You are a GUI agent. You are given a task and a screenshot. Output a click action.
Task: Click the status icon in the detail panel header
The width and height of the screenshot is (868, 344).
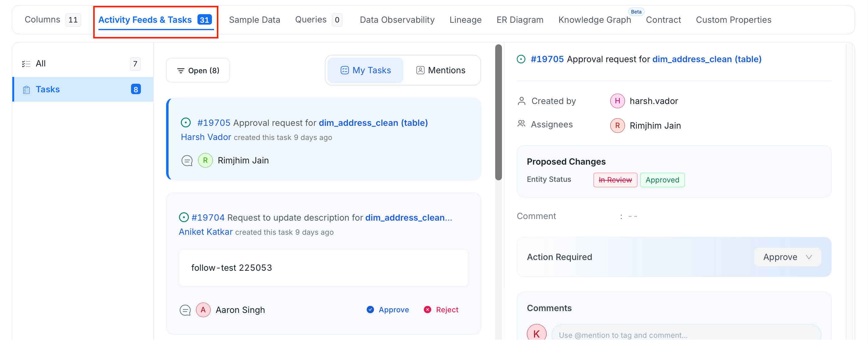point(521,59)
